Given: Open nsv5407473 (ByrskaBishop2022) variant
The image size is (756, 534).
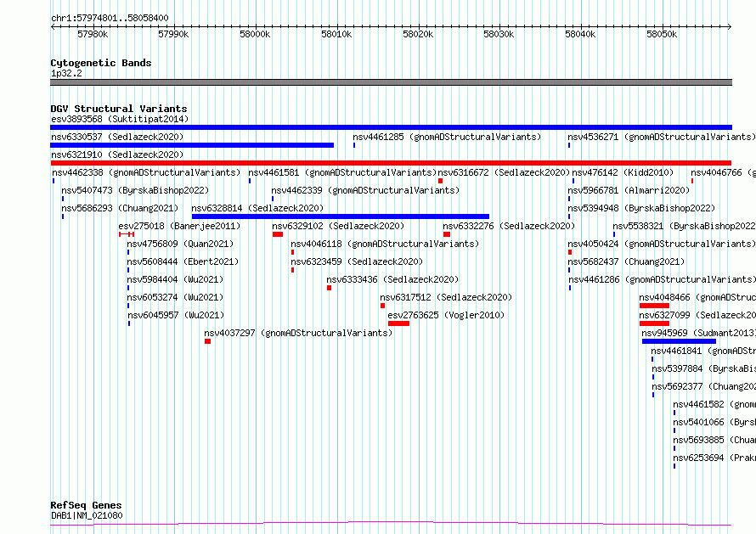Looking at the screenshot, I should (135, 190).
